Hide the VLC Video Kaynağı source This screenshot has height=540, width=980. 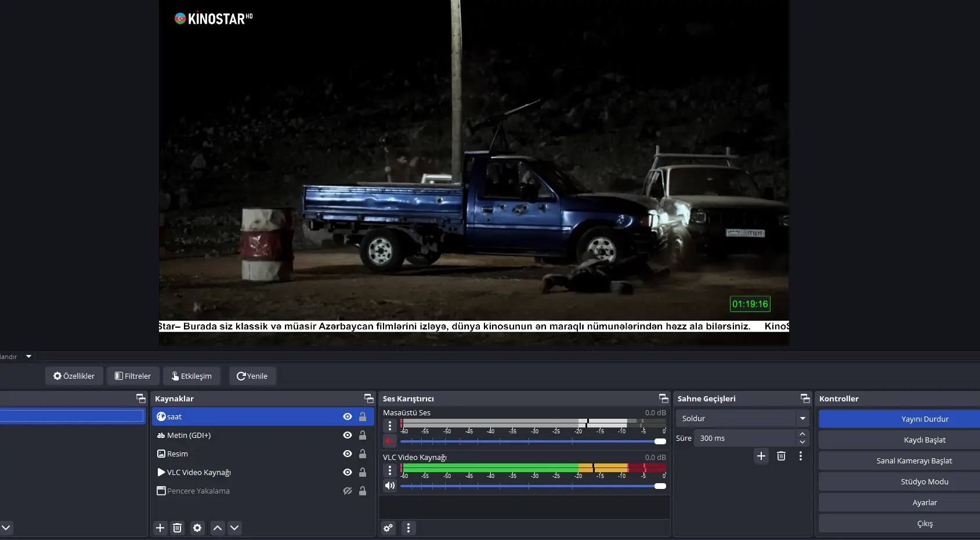point(348,472)
